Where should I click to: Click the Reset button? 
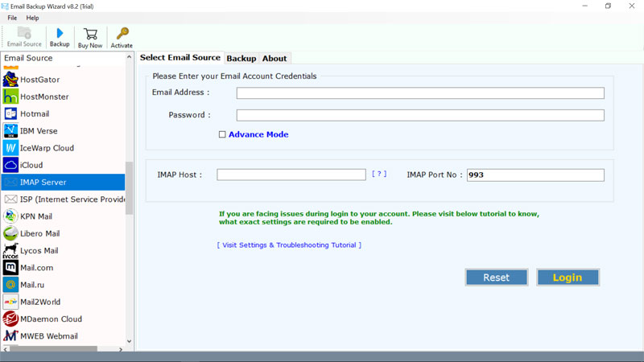click(x=497, y=278)
